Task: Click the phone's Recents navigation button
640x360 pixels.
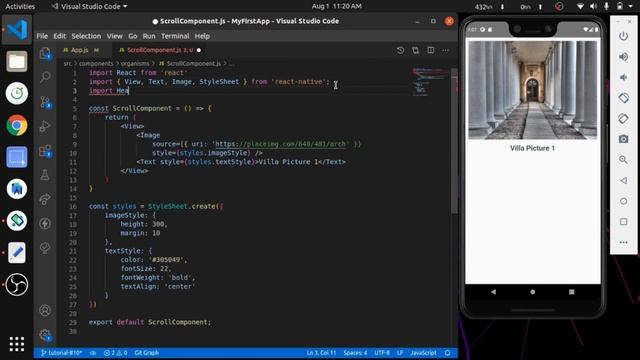Action: coord(571,292)
